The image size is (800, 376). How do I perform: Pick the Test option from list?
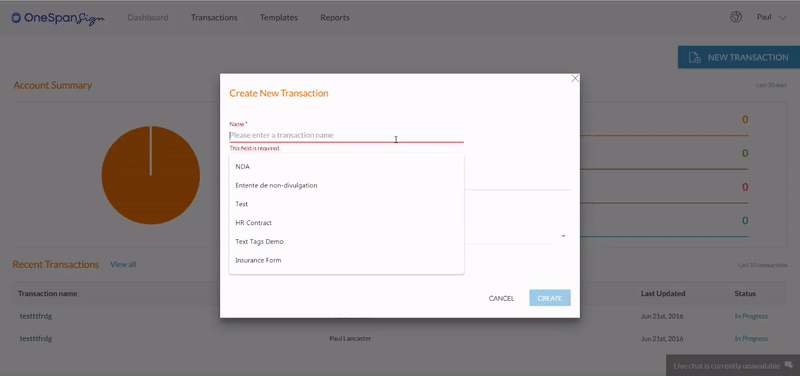point(346,204)
